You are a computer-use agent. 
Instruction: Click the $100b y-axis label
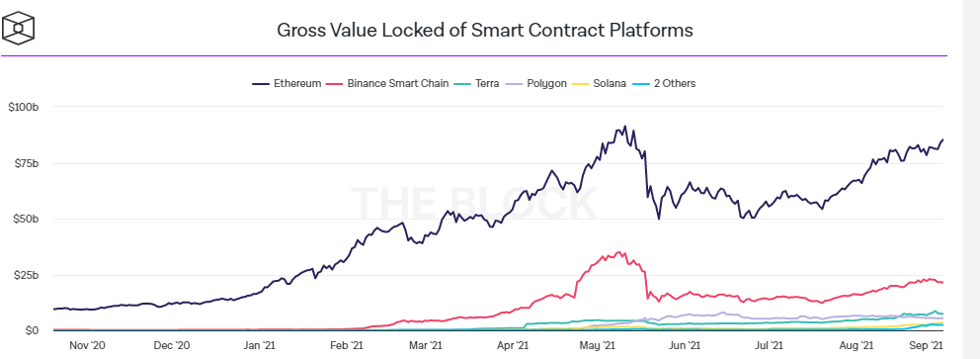coord(24,107)
